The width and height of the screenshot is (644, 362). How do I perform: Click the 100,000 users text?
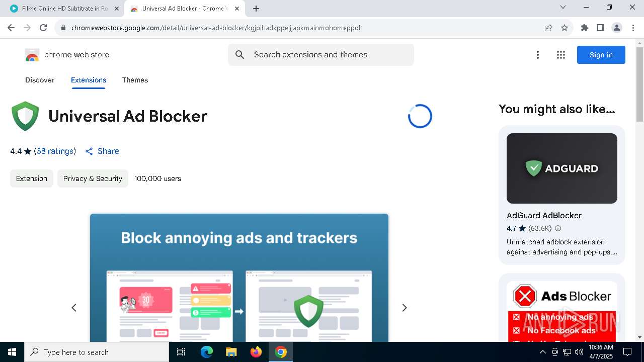(157, 178)
